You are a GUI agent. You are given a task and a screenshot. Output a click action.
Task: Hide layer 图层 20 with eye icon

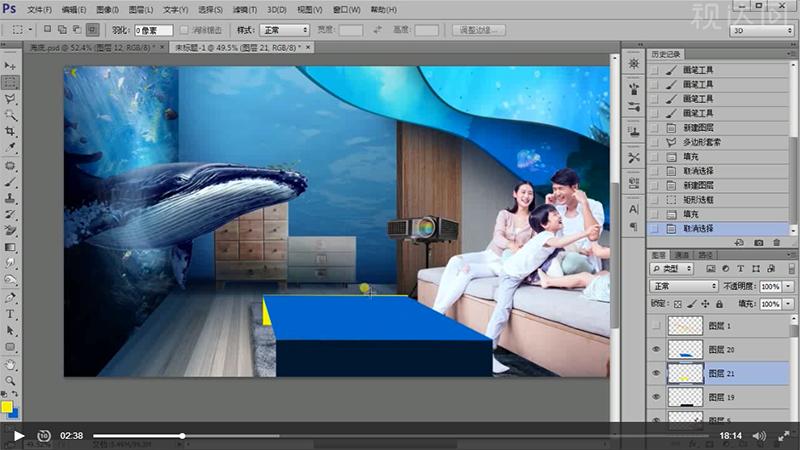pyautogui.click(x=657, y=349)
